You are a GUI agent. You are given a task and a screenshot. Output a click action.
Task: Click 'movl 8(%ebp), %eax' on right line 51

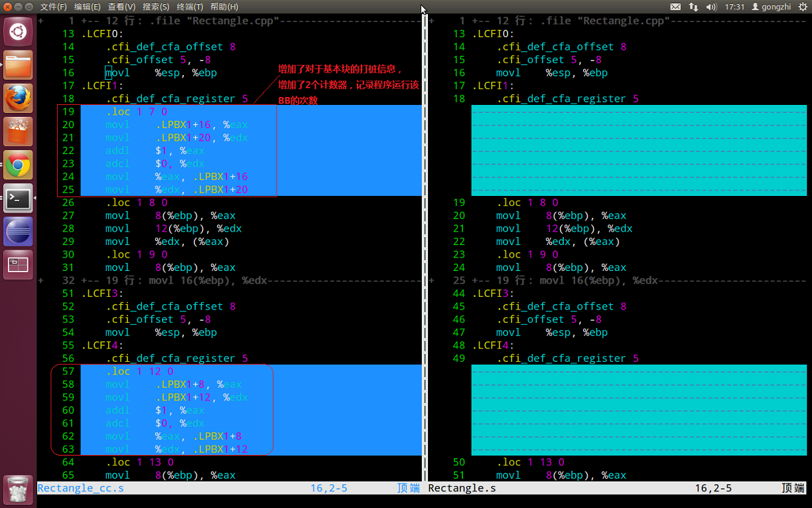click(x=561, y=475)
